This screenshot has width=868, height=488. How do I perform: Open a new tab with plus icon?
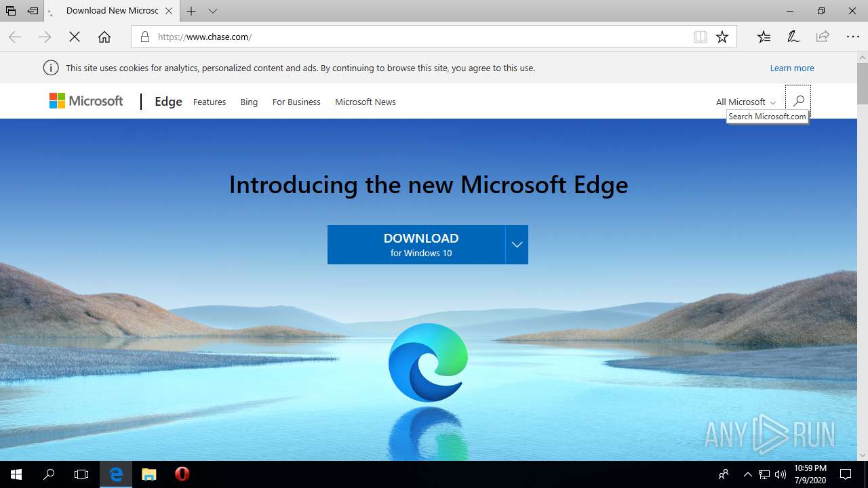click(x=191, y=11)
